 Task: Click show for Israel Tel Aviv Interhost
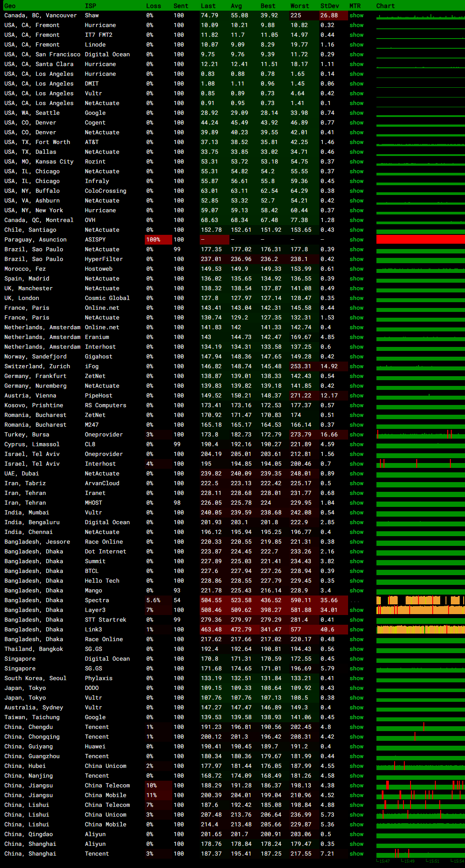(x=356, y=464)
